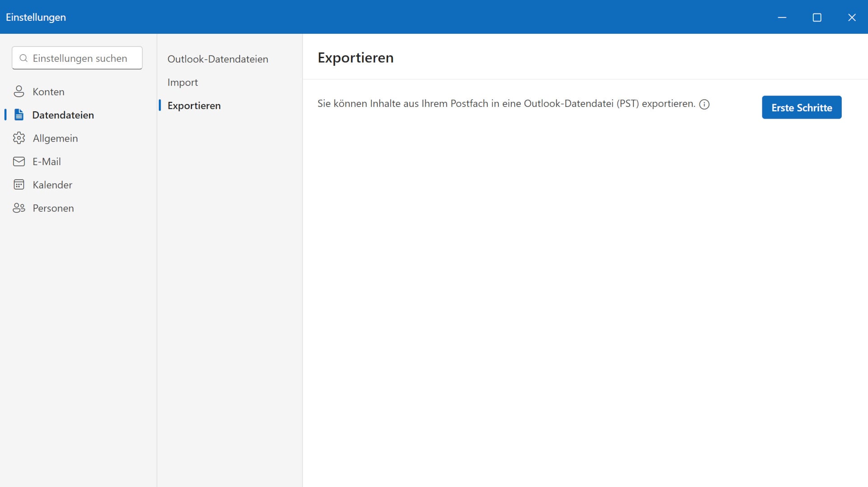The width and height of the screenshot is (868, 487).
Task: Click the PST export description text
Action: pyautogui.click(x=506, y=104)
